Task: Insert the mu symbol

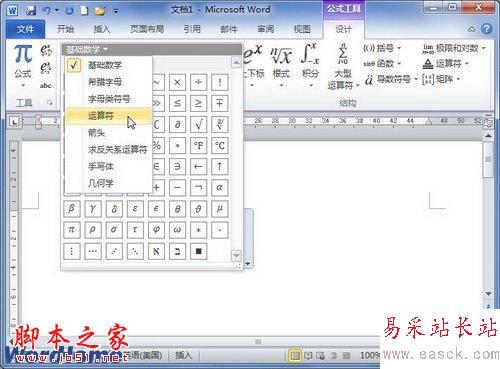Action: tap(220, 209)
